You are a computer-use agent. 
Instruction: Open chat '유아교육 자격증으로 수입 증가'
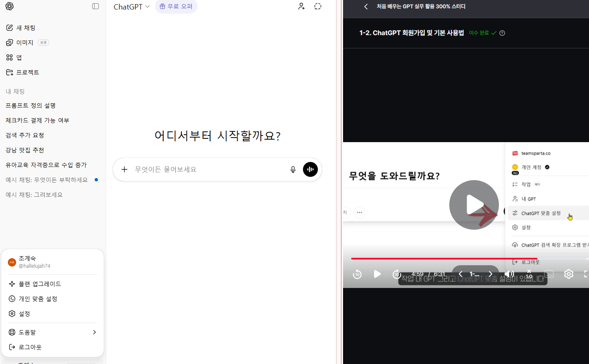[x=46, y=165]
